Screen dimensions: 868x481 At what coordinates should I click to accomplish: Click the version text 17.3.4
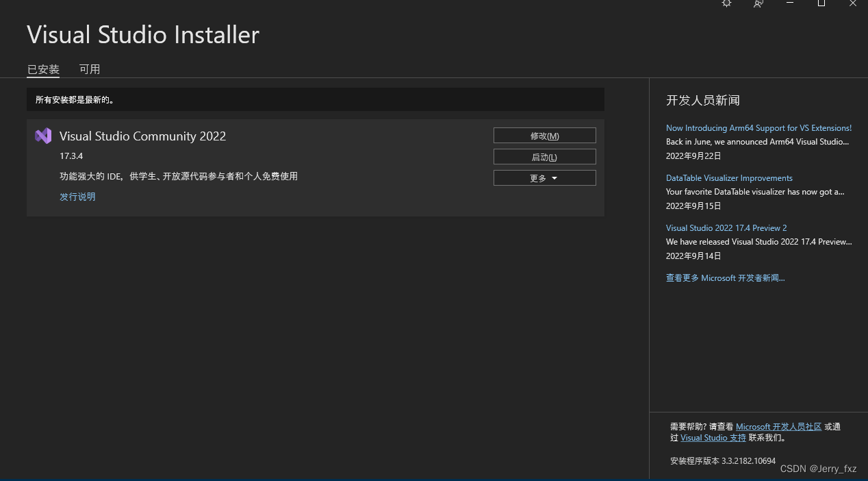71,156
